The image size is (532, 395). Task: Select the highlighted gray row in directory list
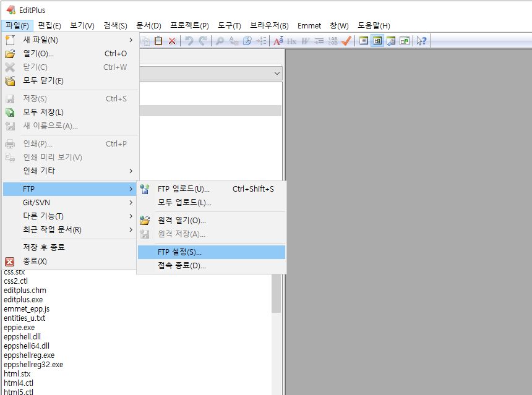pyautogui.click(x=210, y=111)
